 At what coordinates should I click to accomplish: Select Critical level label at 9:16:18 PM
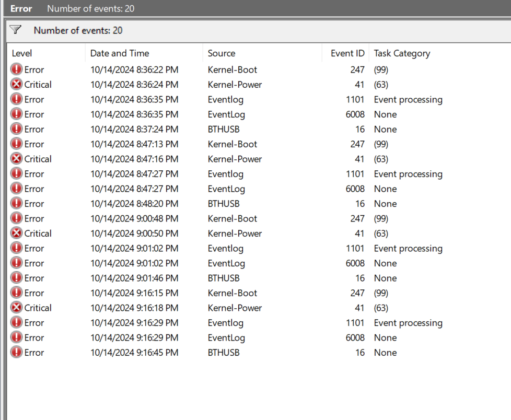[38, 308]
